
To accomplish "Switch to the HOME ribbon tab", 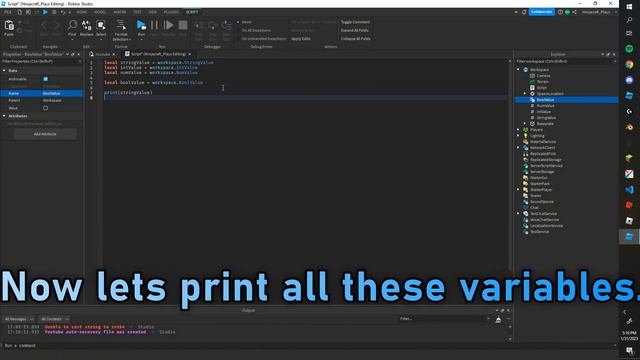I will 81,12.
